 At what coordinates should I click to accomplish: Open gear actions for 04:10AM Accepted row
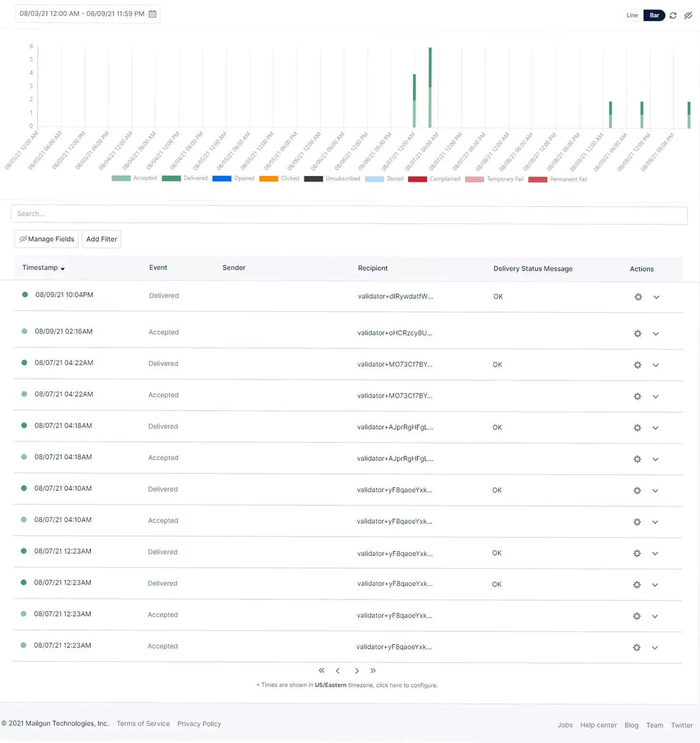click(x=637, y=522)
